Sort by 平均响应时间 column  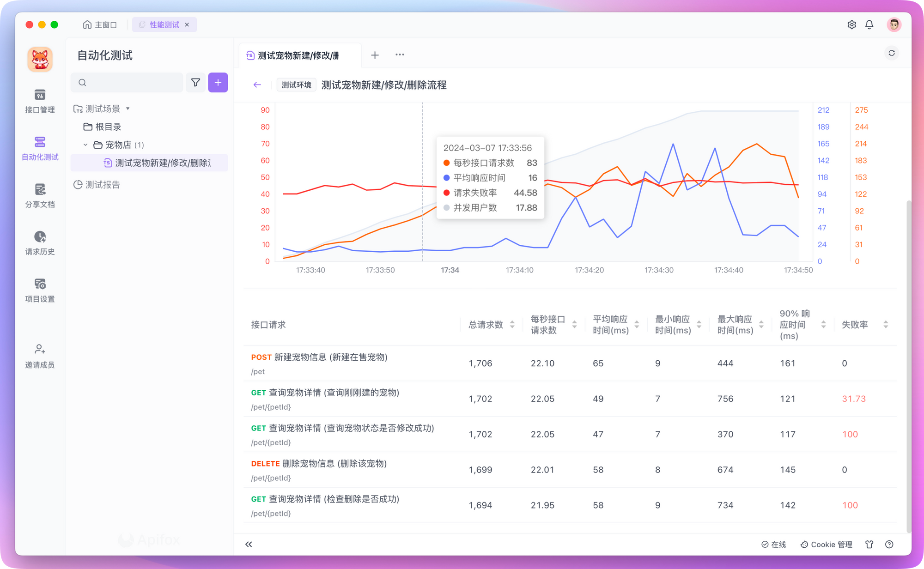click(637, 325)
